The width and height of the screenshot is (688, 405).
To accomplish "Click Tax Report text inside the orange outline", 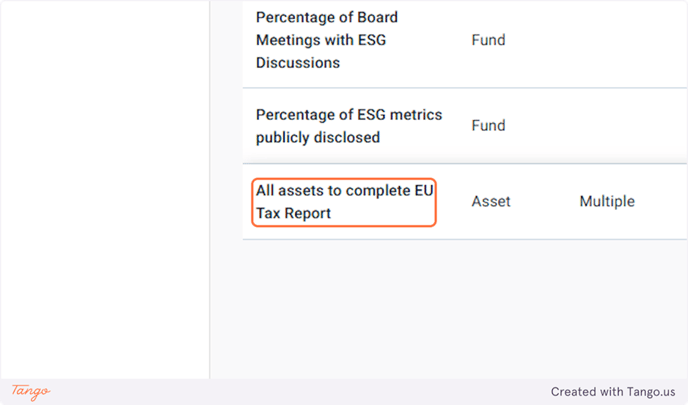I will pyautogui.click(x=293, y=213).
